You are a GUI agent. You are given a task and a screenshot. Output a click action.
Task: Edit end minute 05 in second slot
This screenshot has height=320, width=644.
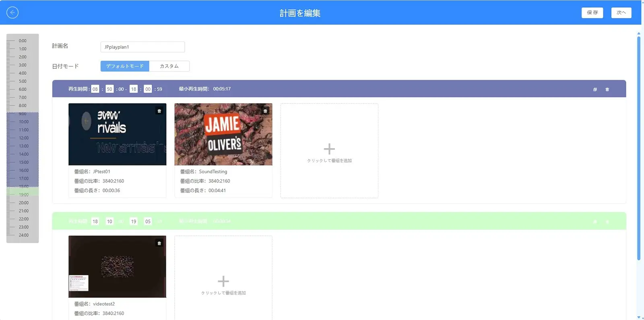(148, 221)
